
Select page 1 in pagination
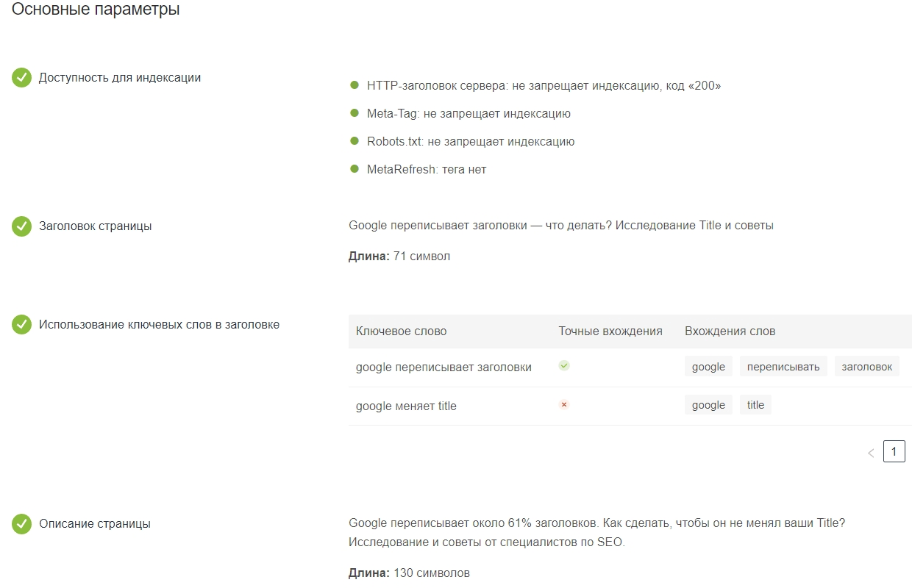click(894, 452)
